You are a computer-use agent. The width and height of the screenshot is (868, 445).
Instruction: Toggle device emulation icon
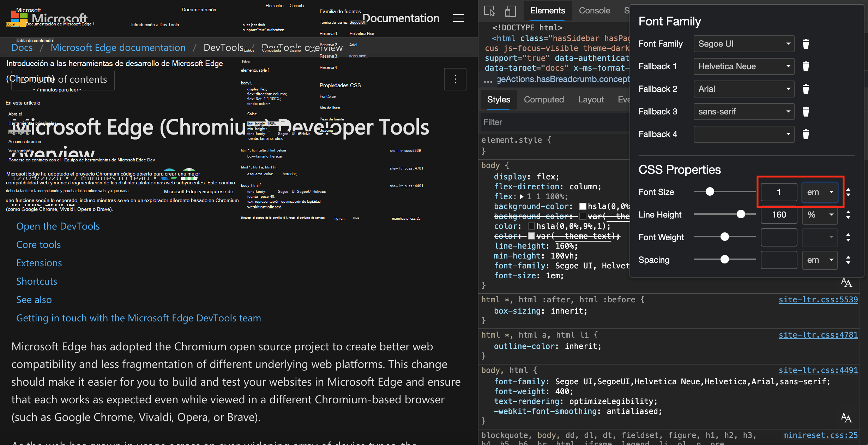pyautogui.click(x=510, y=11)
